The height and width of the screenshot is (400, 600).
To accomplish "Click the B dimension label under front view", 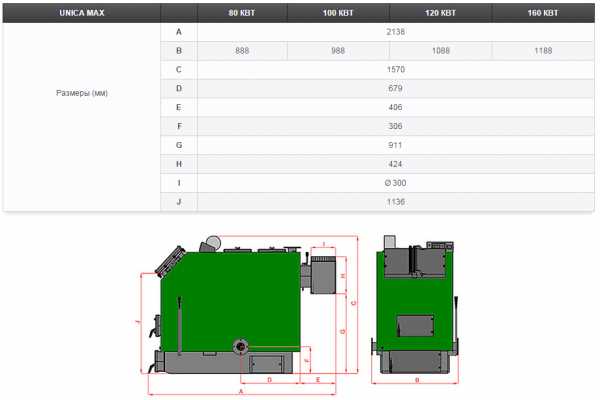I will 417,380.
